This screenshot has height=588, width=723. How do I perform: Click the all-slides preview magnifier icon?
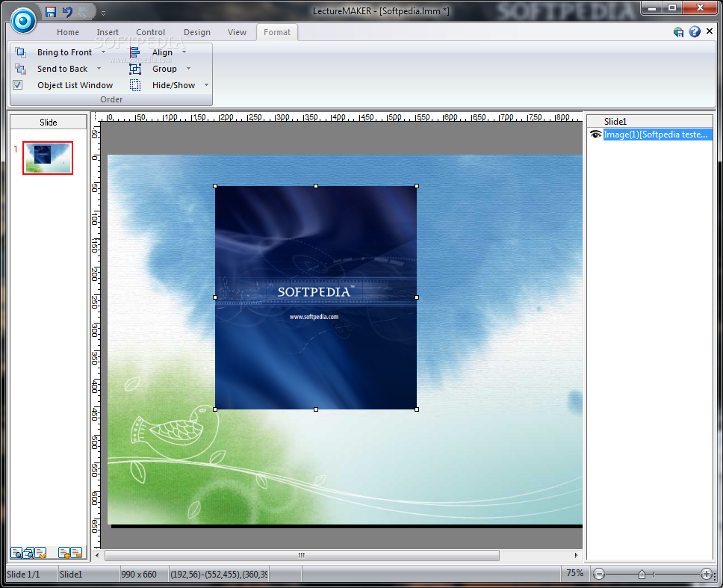[28, 552]
